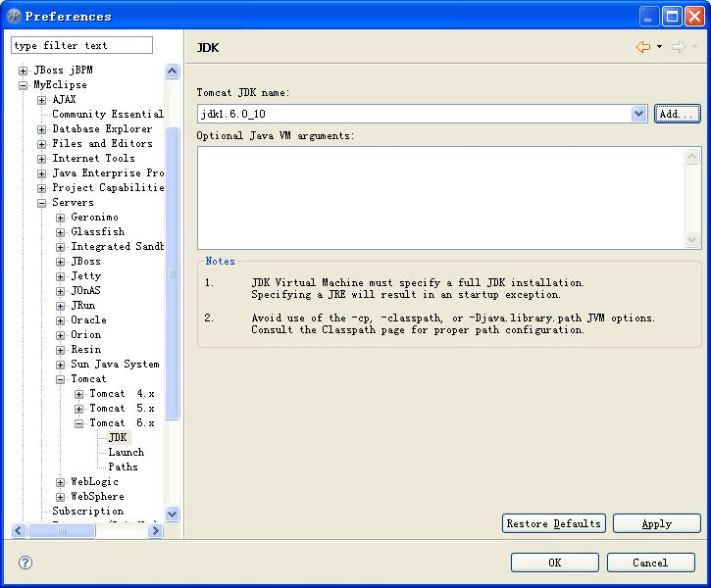
Task: Expand Sun Java System node
Action: pyautogui.click(x=60, y=365)
